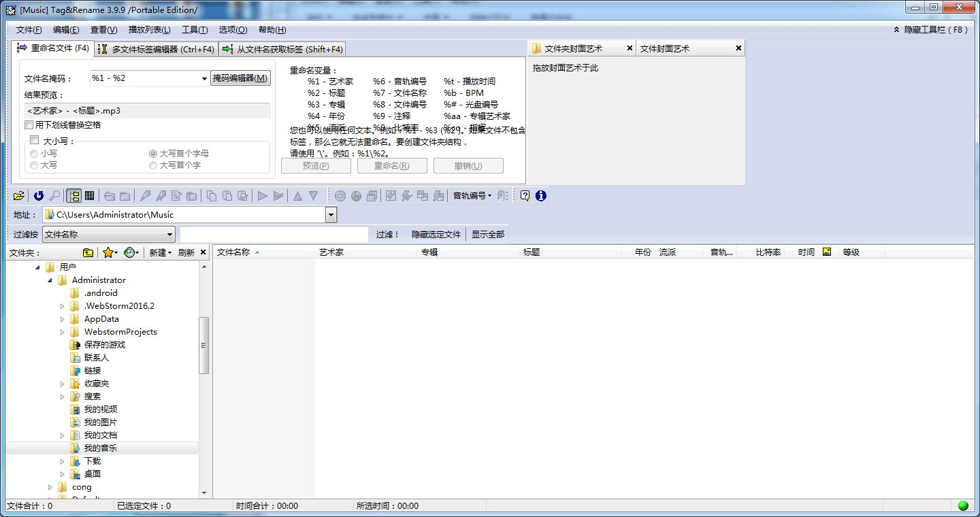
Task: Click the parent folder up icon
Action: 88,252
